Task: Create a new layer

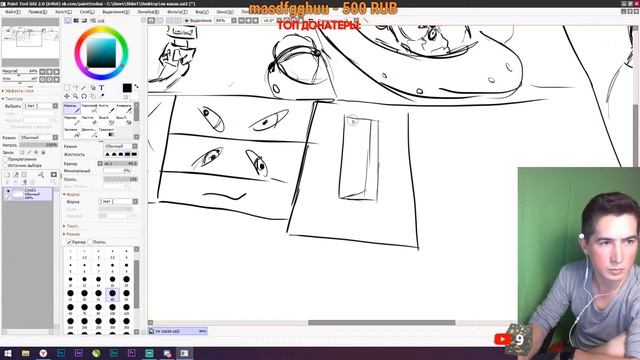Action: coord(7,174)
